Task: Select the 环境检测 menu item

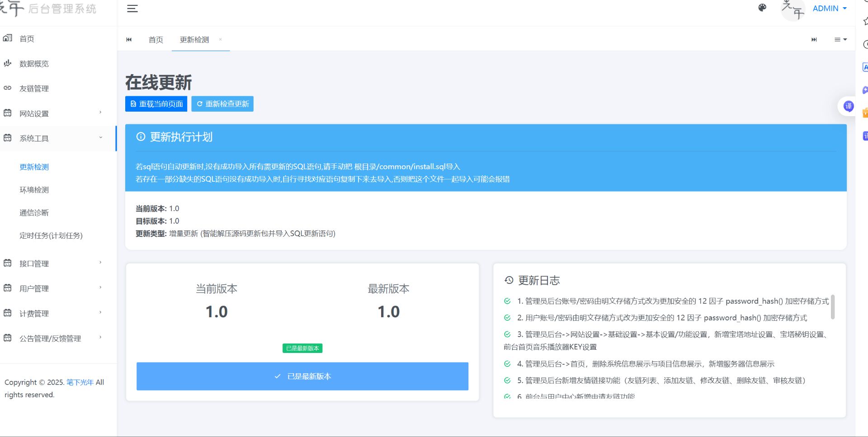Action: coord(34,190)
